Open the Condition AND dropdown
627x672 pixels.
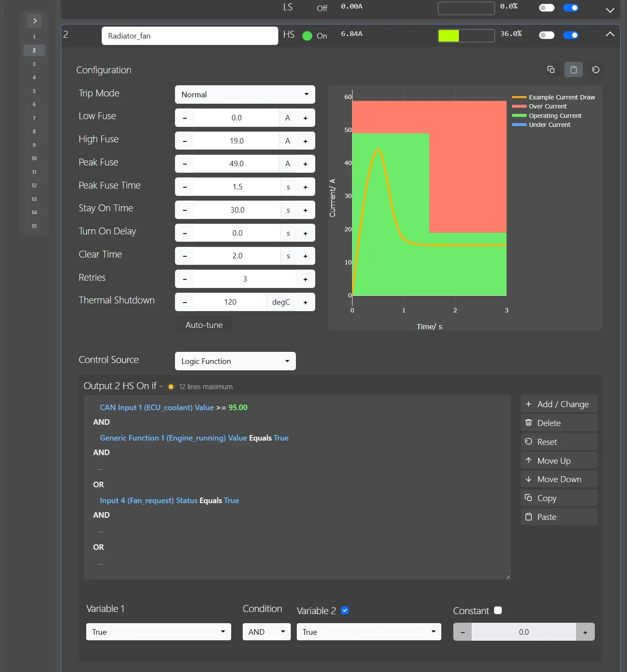(267, 632)
